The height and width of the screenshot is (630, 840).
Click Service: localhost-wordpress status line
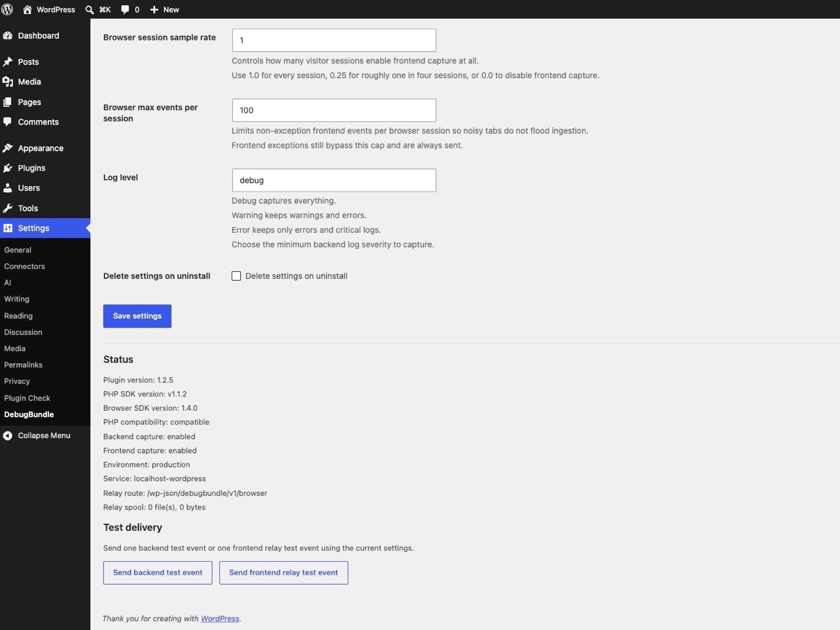[x=154, y=478]
